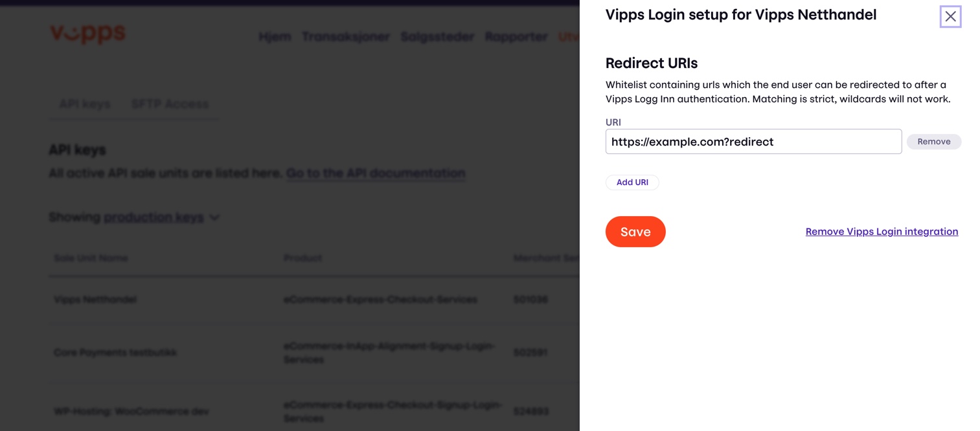
Task: Open the Go to the API documentation link
Action: coord(375,173)
